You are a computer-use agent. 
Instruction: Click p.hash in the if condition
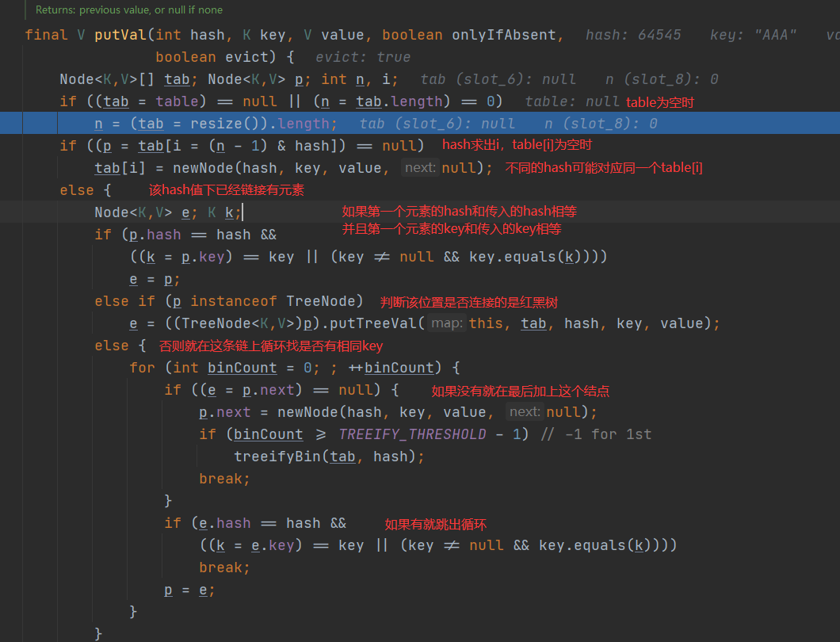155,235
